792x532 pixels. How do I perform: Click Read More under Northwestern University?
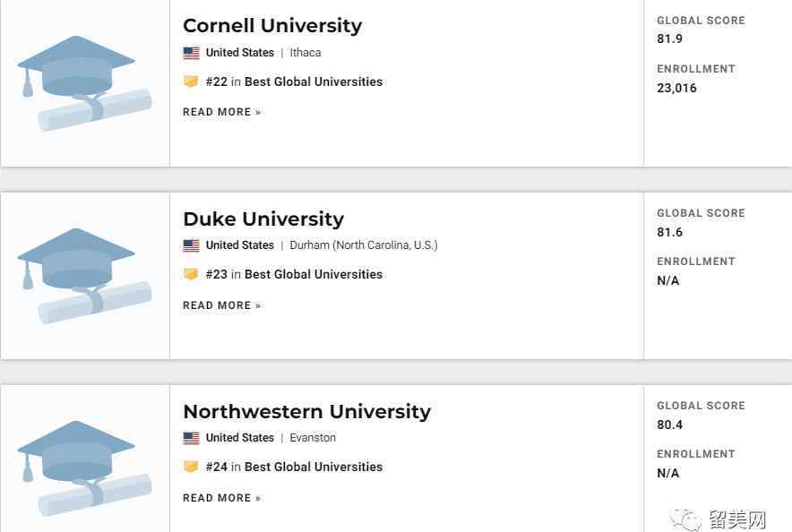[x=221, y=498]
